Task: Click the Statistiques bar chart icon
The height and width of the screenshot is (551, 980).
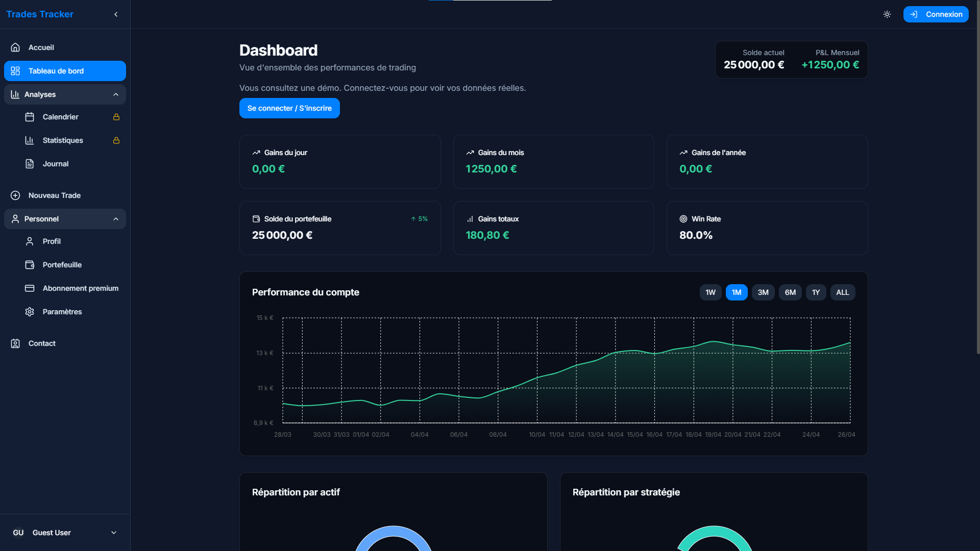Action: click(x=30, y=140)
